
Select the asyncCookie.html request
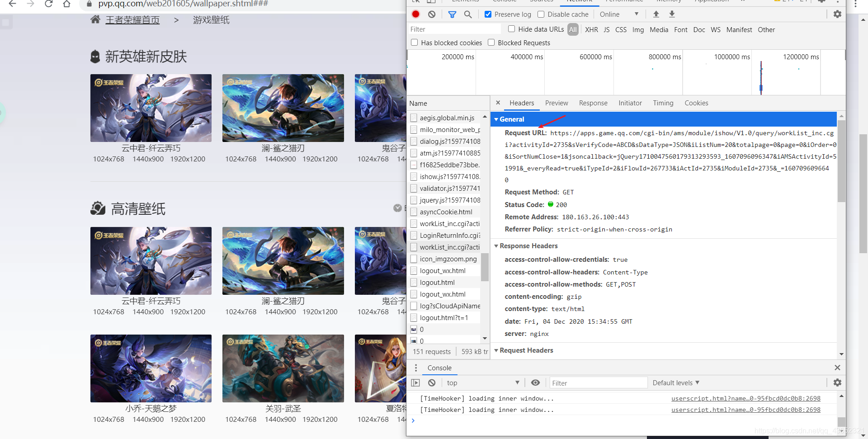click(445, 212)
